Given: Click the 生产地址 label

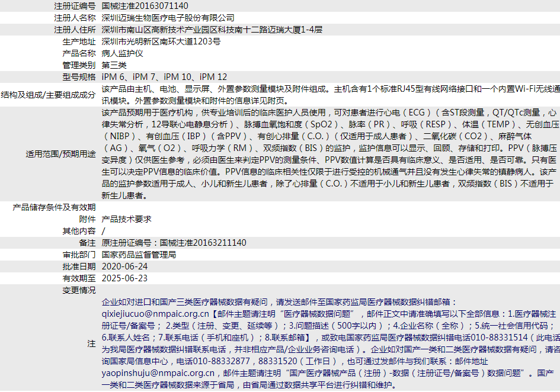Looking at the screenshot, I should click(79, 41).
